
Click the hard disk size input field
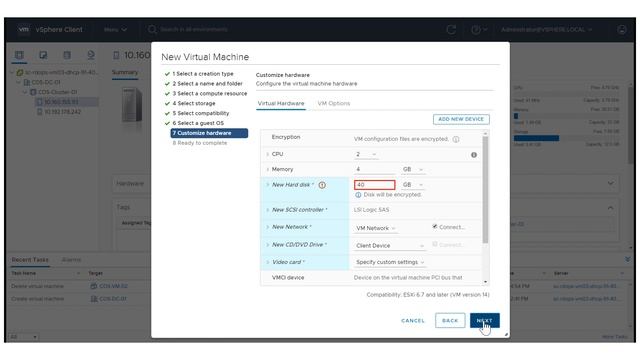pyautogui.click(x=374, y=185)
